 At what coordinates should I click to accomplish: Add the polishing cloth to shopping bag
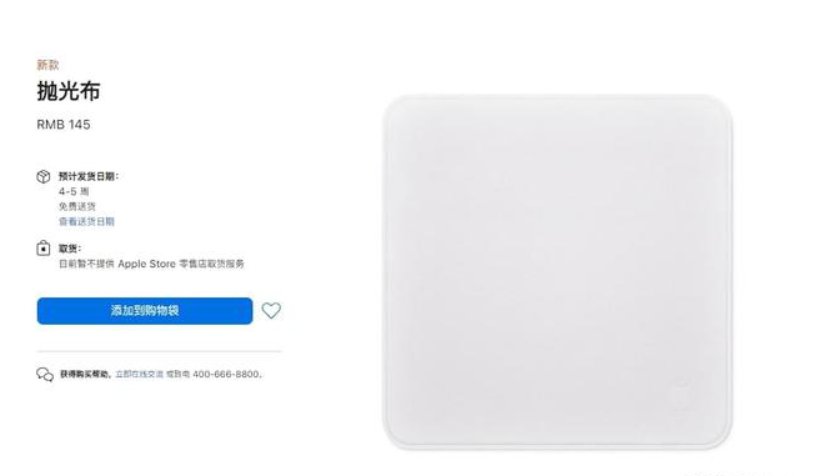coord(145,310)
